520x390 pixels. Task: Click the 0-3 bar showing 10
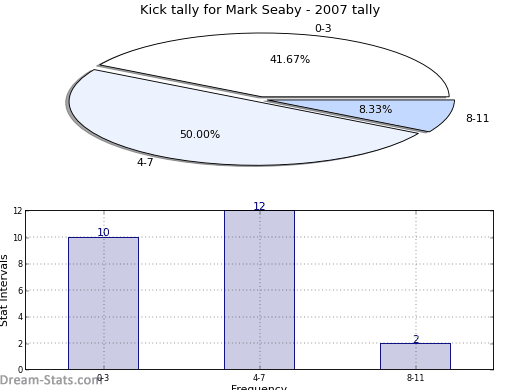pos(103,303)
